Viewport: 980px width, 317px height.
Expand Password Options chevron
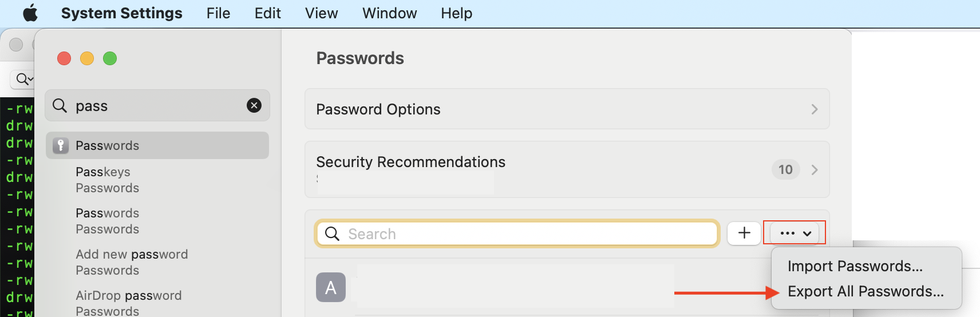coord(814,109)
